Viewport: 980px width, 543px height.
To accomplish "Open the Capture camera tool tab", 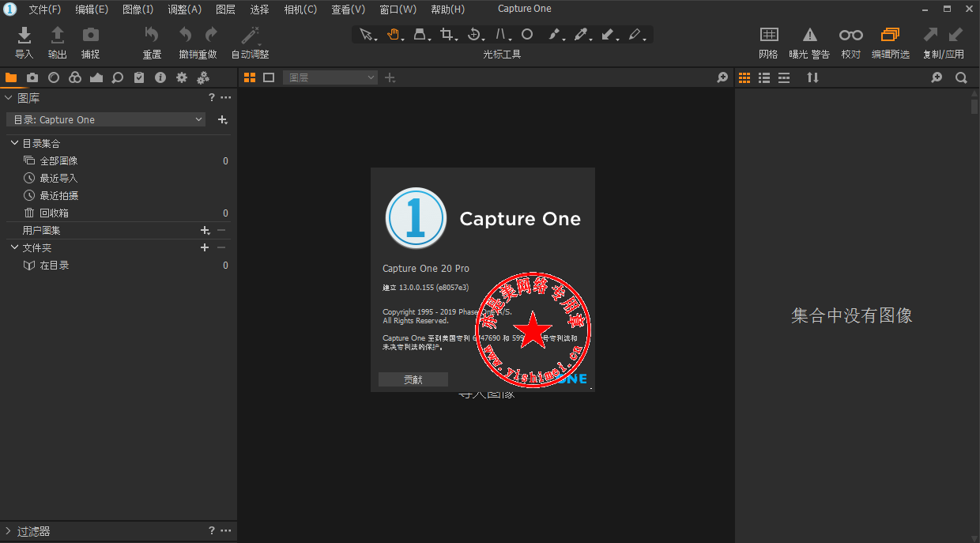I will point(32,77).
